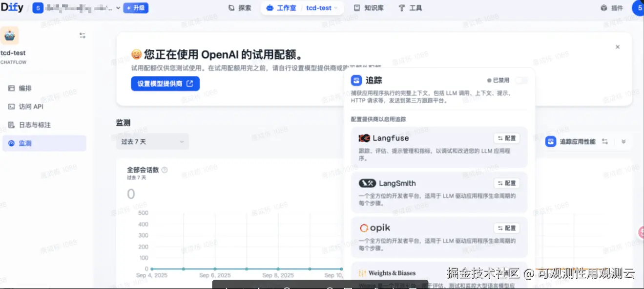This screenshot has width=644, height=289.
Task: Click the 升级 upgrade button
Action: coord(136,8)
